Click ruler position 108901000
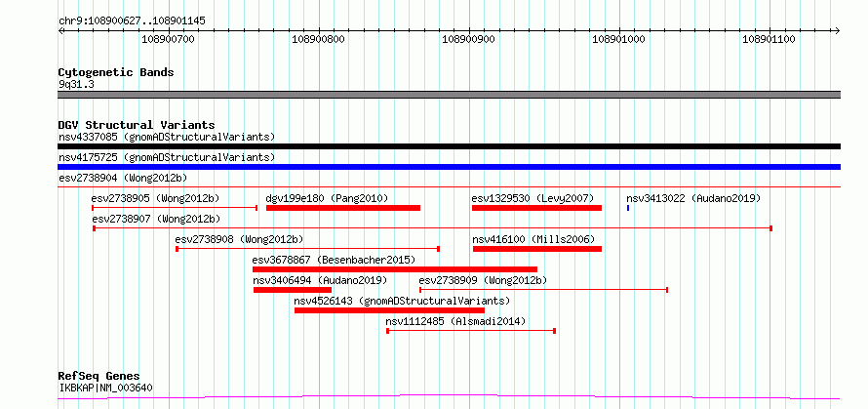The width and height of the screenshot is (868, 409). 619,39
